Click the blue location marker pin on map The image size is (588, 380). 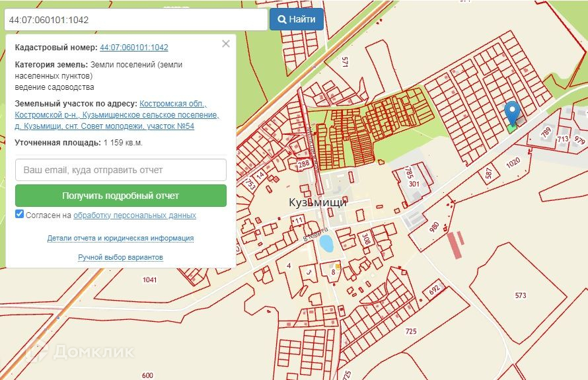pos(511,112)
